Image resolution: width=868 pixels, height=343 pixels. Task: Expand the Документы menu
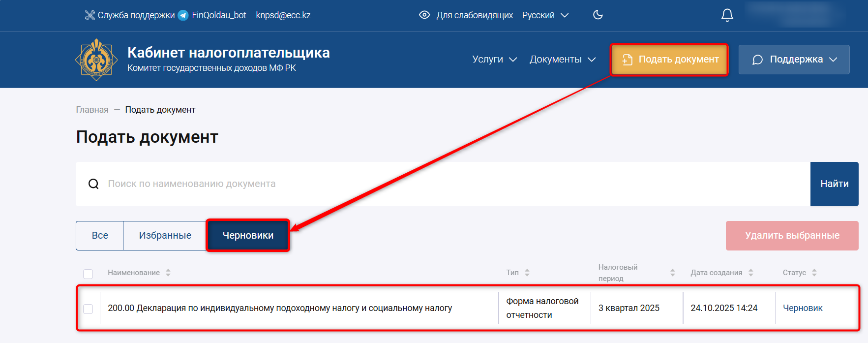pos(563,60)
